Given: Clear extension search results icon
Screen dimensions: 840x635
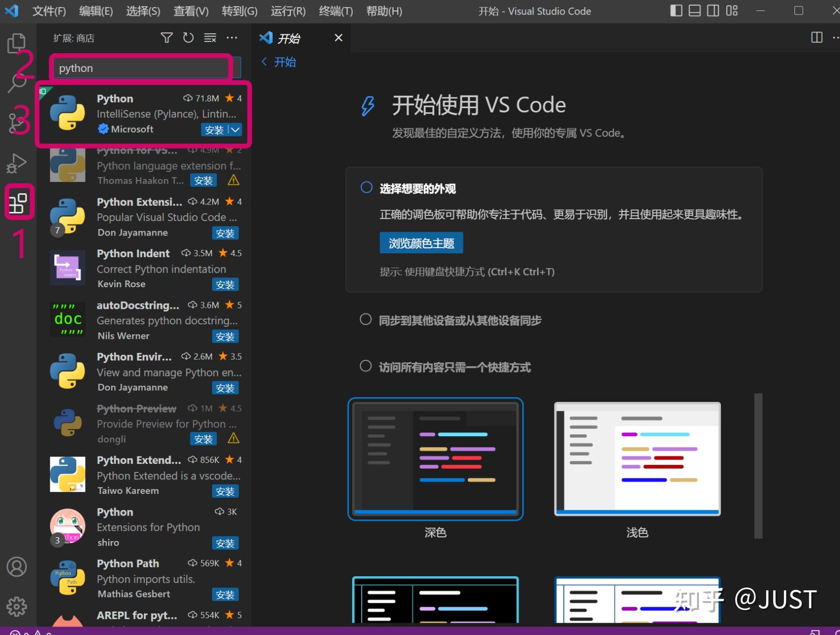Looking at the screenshot, I should click(210, 38).
